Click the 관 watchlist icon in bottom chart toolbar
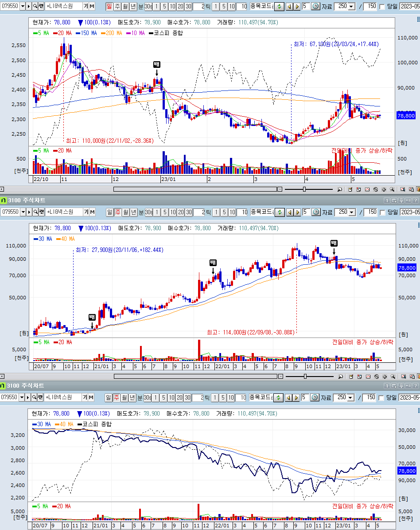This screenshot has width=420, height=530. (x=40, y=397)
